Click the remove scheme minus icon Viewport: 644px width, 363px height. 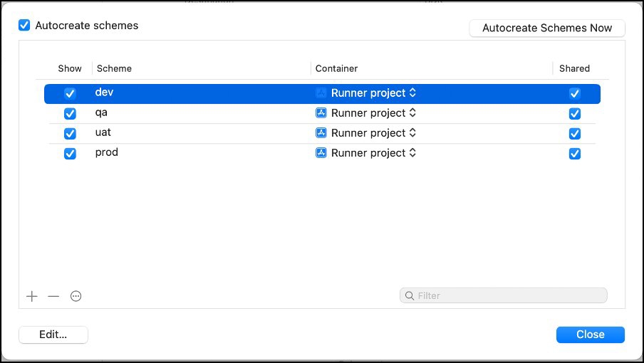coord(53,296)
